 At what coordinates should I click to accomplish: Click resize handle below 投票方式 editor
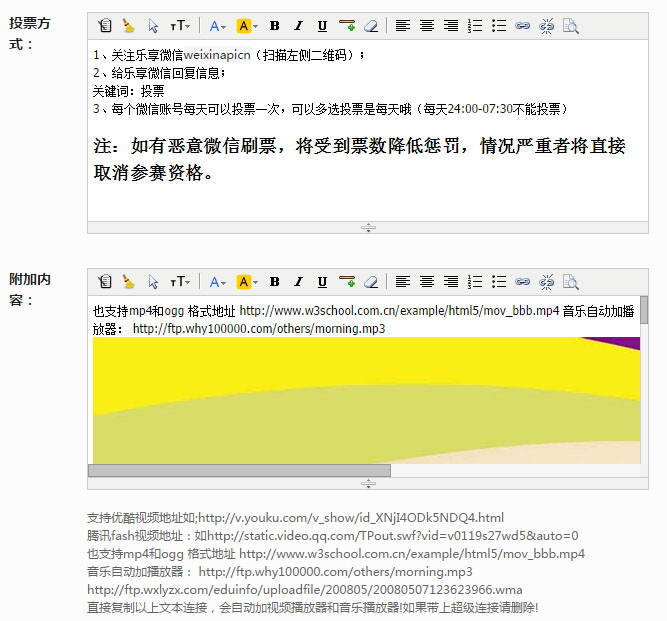pos(368,228)
